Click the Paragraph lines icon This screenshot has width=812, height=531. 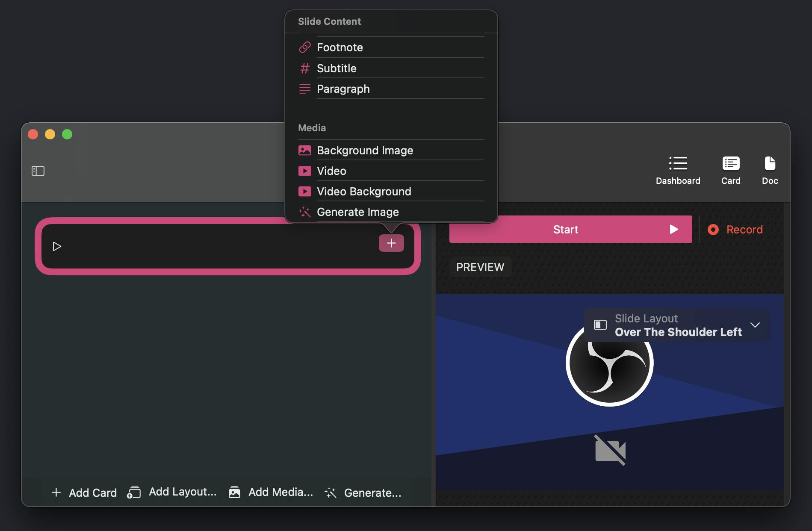[x=304, y=88]
